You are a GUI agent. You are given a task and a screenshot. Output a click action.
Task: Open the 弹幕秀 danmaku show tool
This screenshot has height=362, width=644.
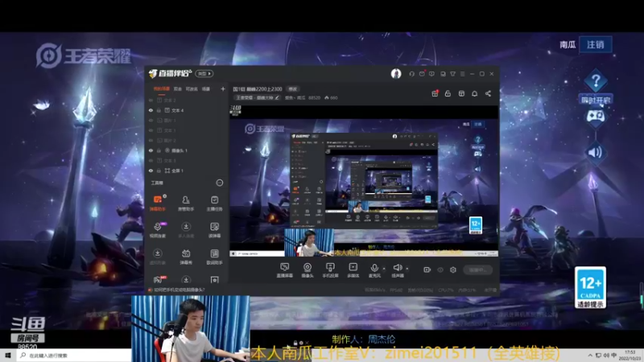click(186, 257)
